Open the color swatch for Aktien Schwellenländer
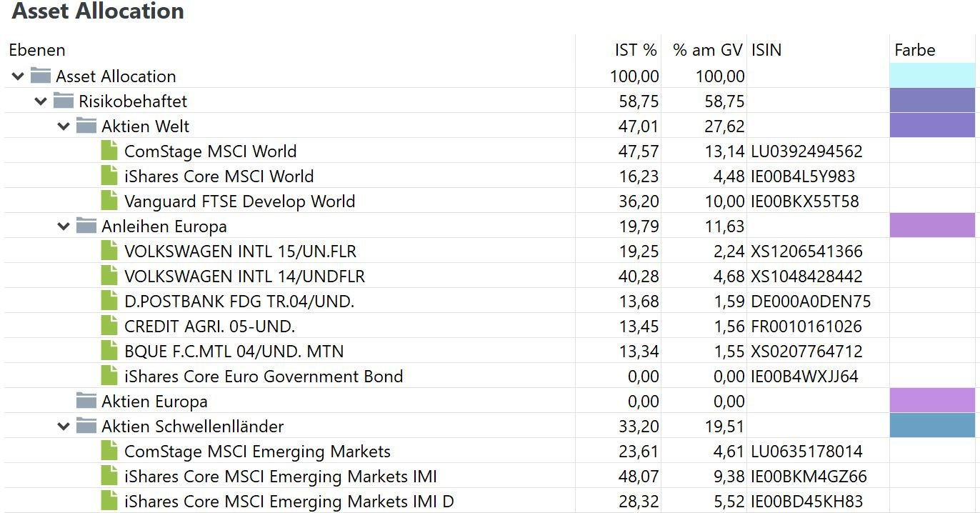 pyautogui.click(x=932, y=426)
